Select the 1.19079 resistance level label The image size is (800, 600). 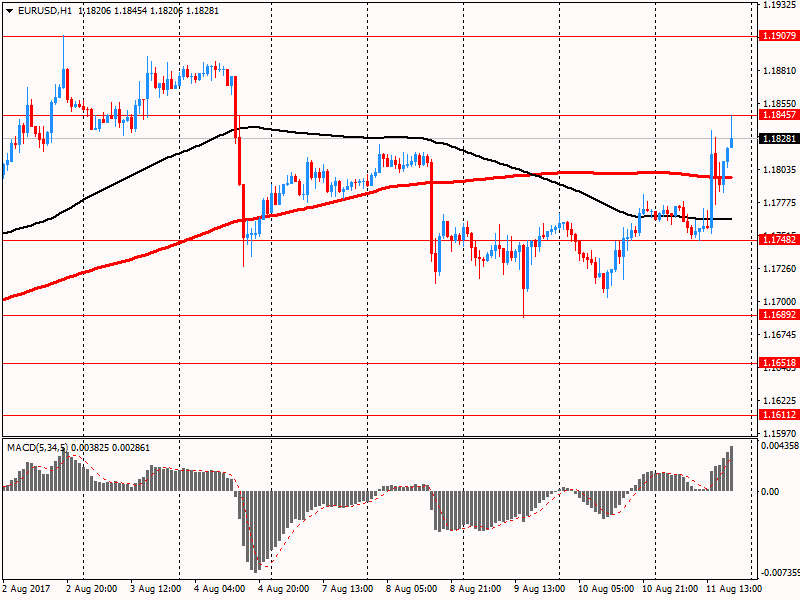coord(779,36)
